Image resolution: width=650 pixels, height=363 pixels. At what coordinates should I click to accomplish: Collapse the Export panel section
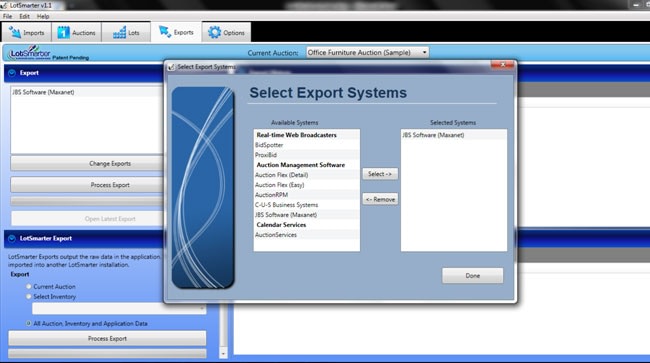tap(12, 73)
